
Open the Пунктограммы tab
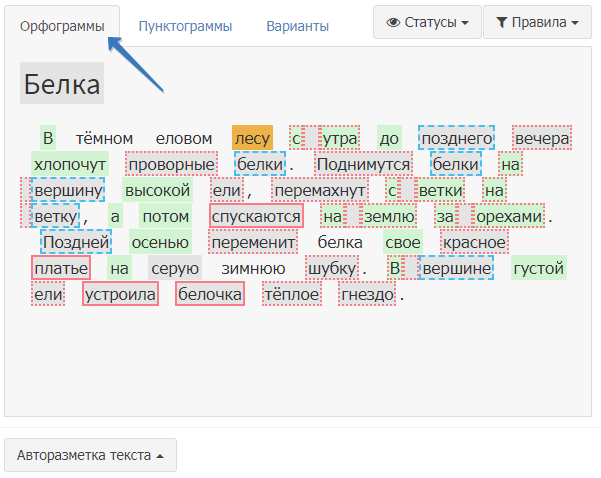click(185, 26)
